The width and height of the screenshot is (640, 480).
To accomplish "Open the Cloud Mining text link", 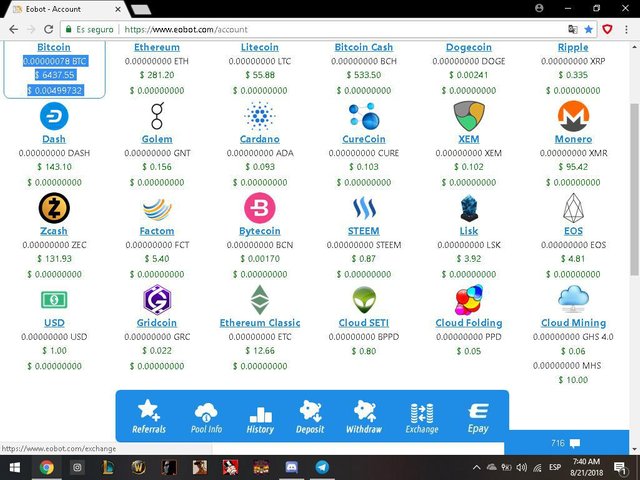I will tap(573, 323).
